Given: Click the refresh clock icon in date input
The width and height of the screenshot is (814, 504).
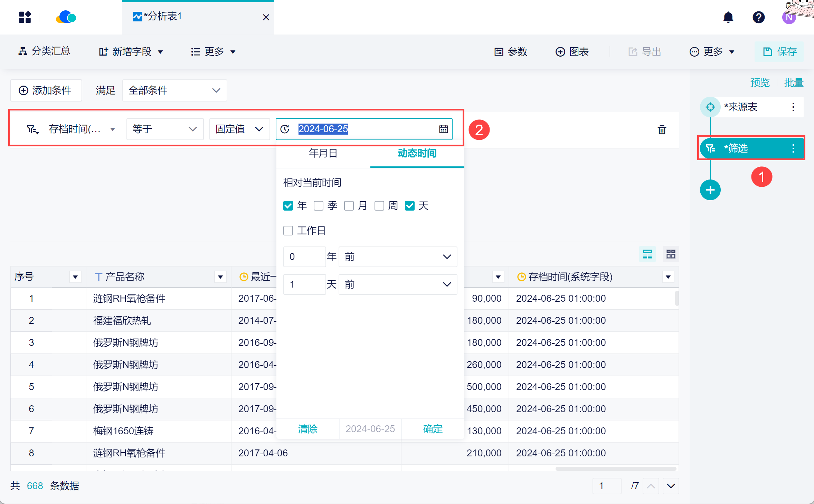Looking at the screenshot, I should pos(285,129).
